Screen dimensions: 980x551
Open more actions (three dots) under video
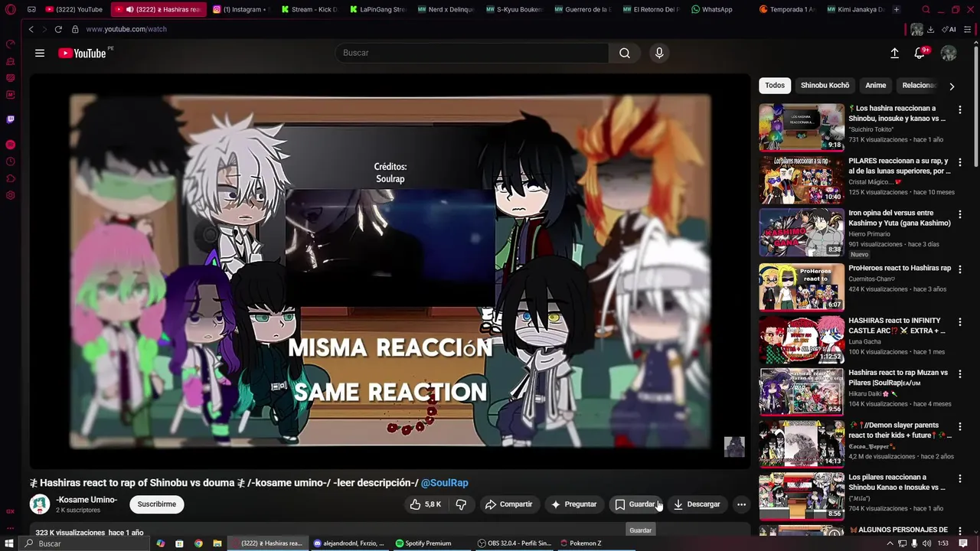tap(741, 504)
